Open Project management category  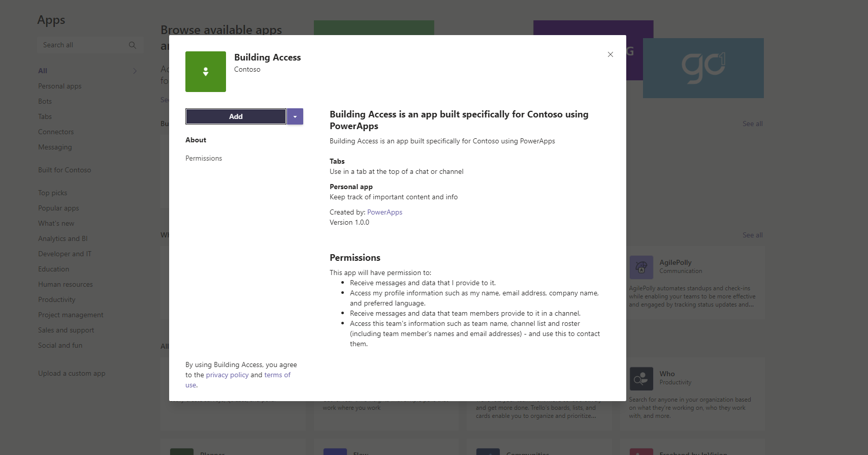click(71, 315)
